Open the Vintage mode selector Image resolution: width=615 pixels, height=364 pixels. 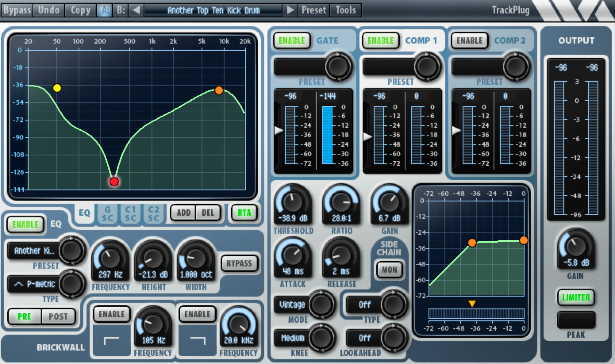[292, 305]
